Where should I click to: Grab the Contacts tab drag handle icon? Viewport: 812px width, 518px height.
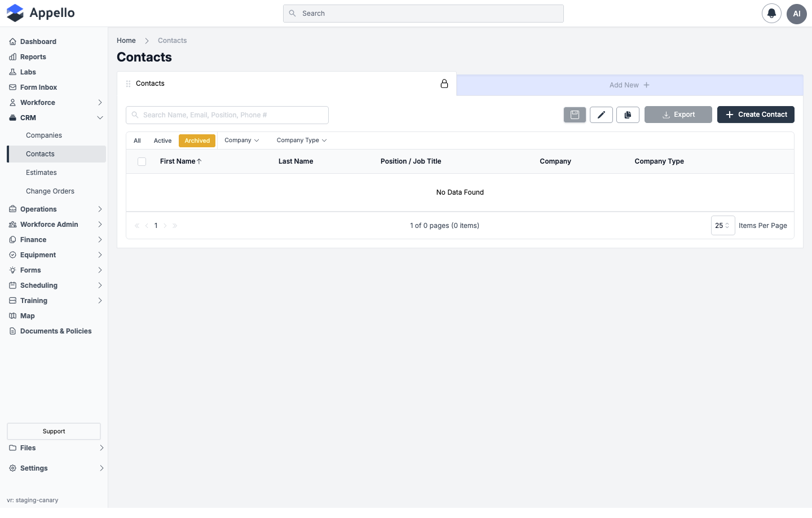[129, 84]
